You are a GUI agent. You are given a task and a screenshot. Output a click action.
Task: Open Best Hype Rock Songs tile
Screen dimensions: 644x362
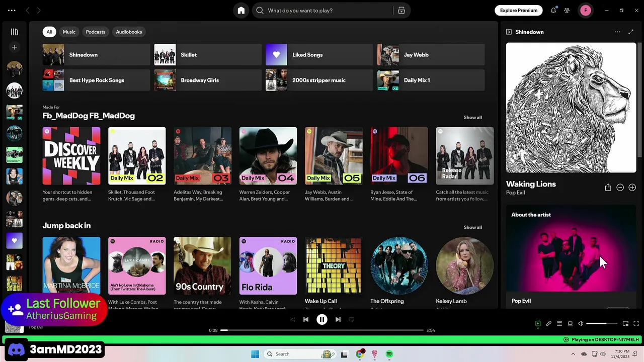(96, 80)
